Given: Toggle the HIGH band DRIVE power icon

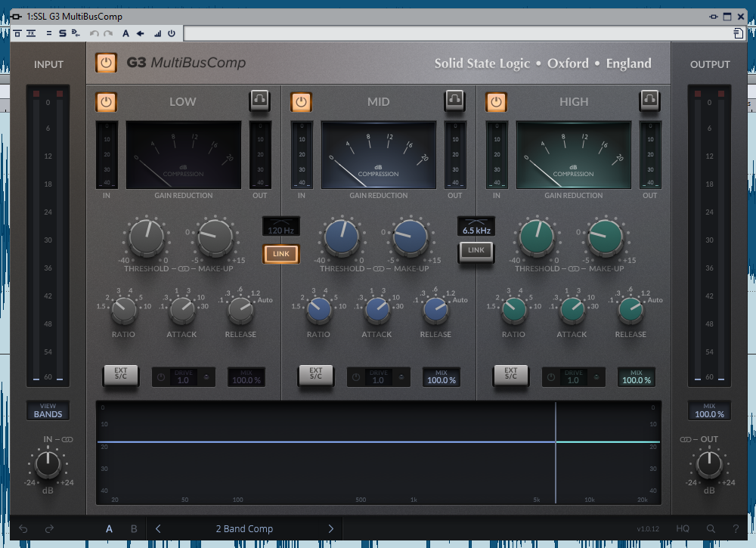Looking at the screenshot, I should click(551, 377).
